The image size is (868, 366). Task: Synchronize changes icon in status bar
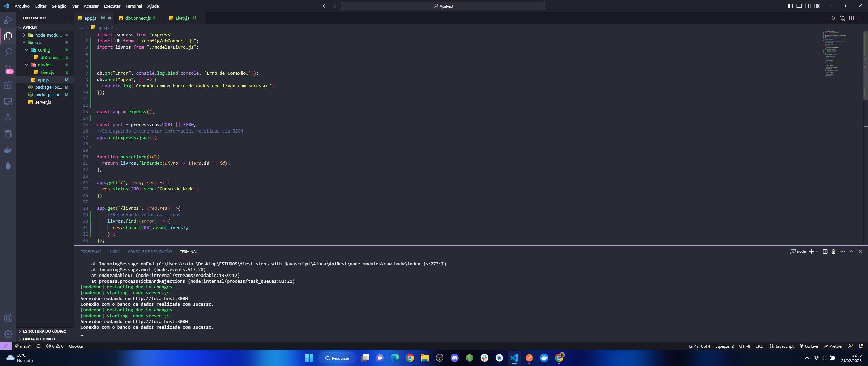click(x=38, y=346)
